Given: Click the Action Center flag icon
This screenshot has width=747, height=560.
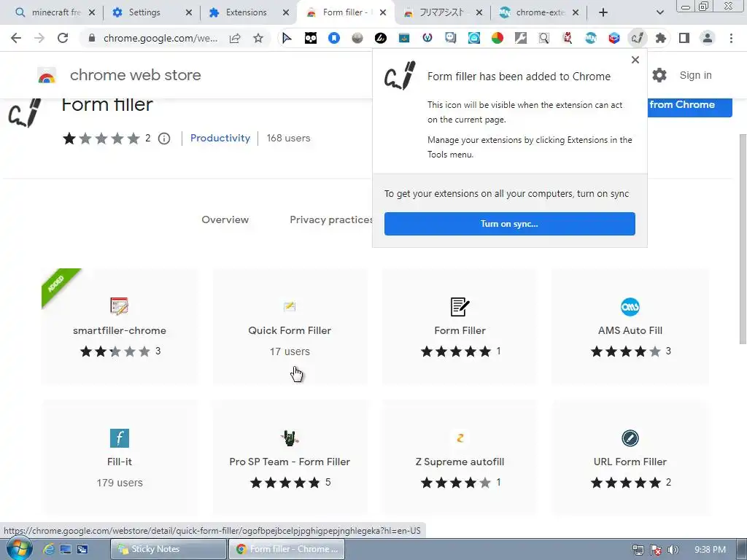Looking at the screenshot, I should tap(656, 550).
